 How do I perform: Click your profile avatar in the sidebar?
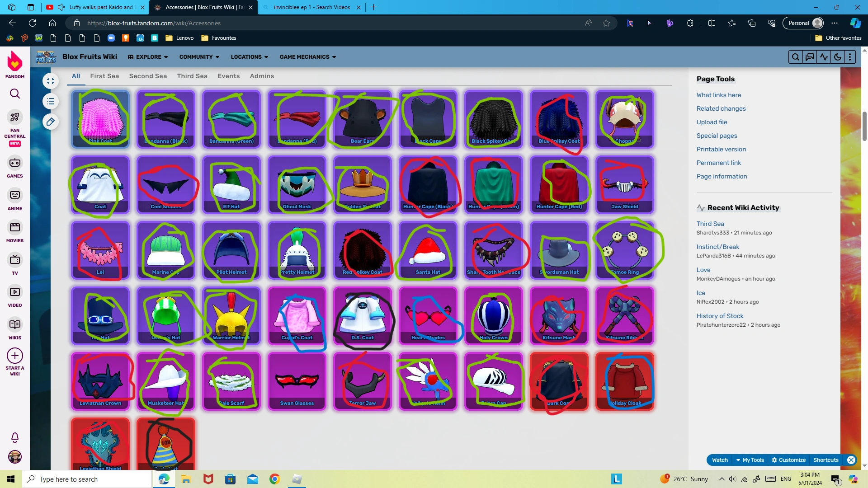point(15,457)
